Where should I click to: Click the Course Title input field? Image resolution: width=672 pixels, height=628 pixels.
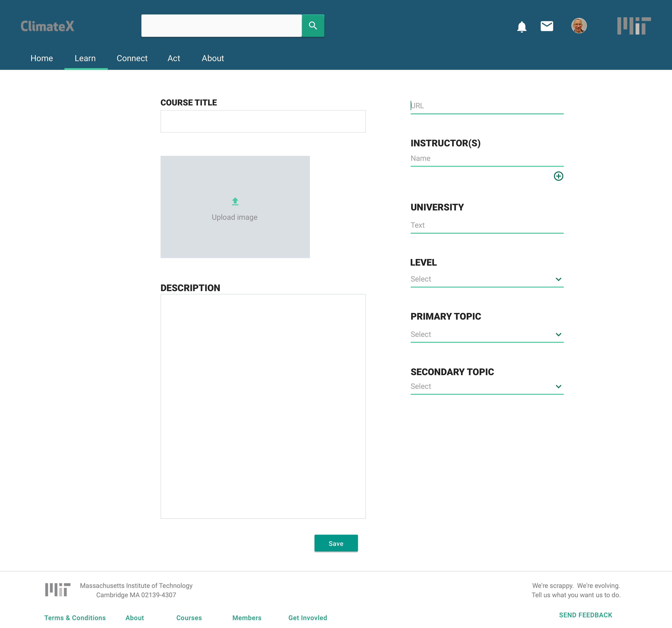263,121
